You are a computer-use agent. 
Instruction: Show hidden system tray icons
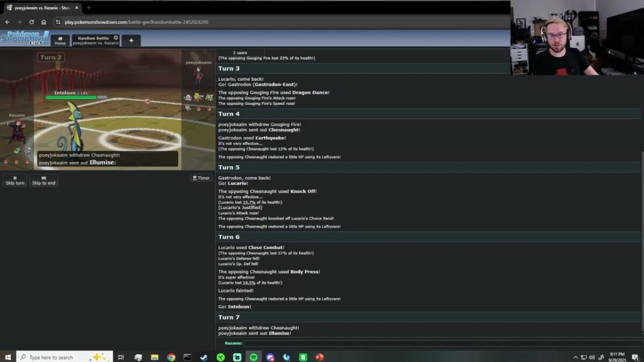pos(575,357)
